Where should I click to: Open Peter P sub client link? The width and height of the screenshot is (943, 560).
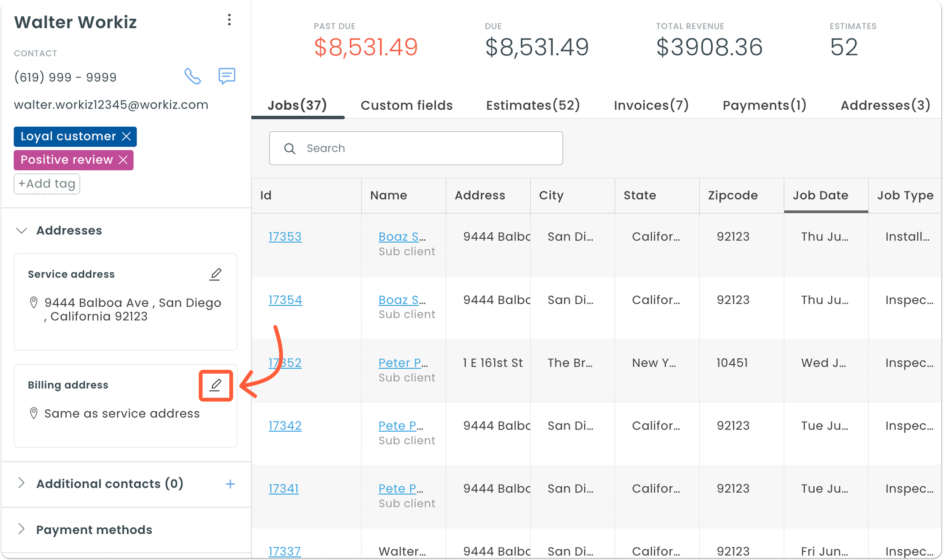pos(403,363)
